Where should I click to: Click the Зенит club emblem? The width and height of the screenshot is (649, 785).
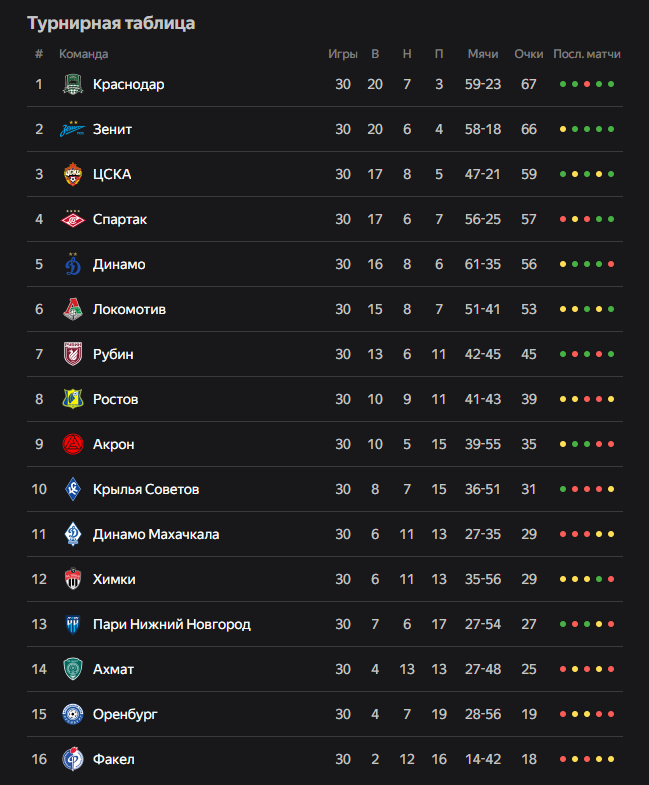click(x=73, y=129)
